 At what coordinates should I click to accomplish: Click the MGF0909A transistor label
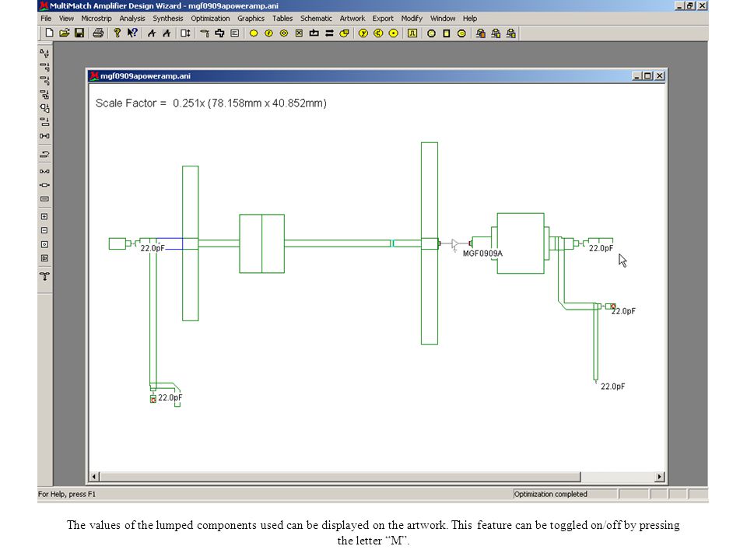(482, 254)
